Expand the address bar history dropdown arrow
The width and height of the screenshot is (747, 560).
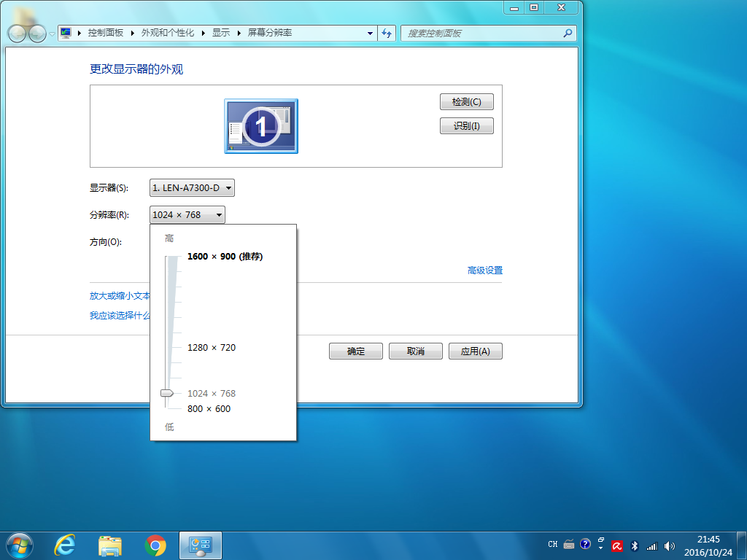(x=370, y=33)
